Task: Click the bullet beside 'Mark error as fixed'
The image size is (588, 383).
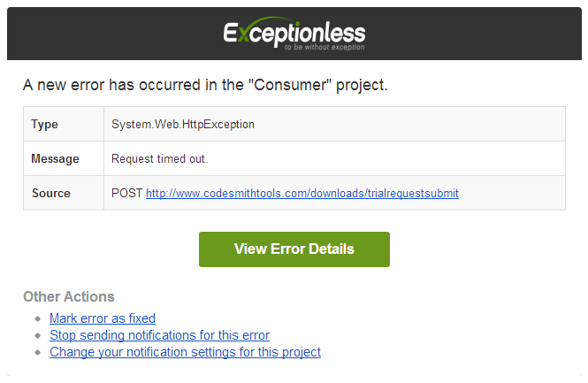Action: click(37, 319)
